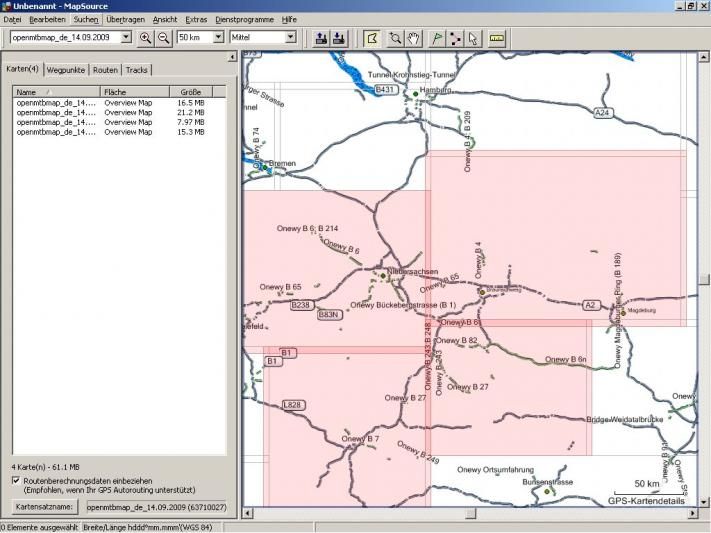Viewport: 711px width, 533px height.
Task: Toggle Routenberechnungsdaten einbeziehen checkbox
Action: point(16,481)
